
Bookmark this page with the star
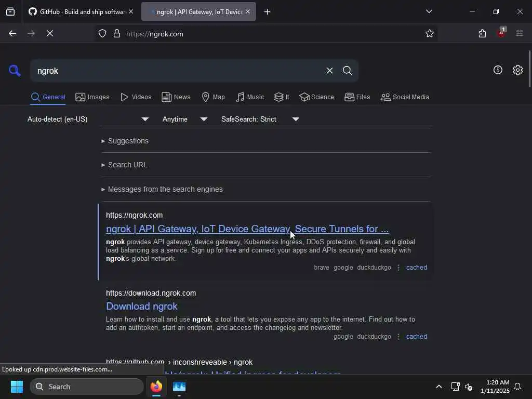pyautogui.click(x=430, y=34)
